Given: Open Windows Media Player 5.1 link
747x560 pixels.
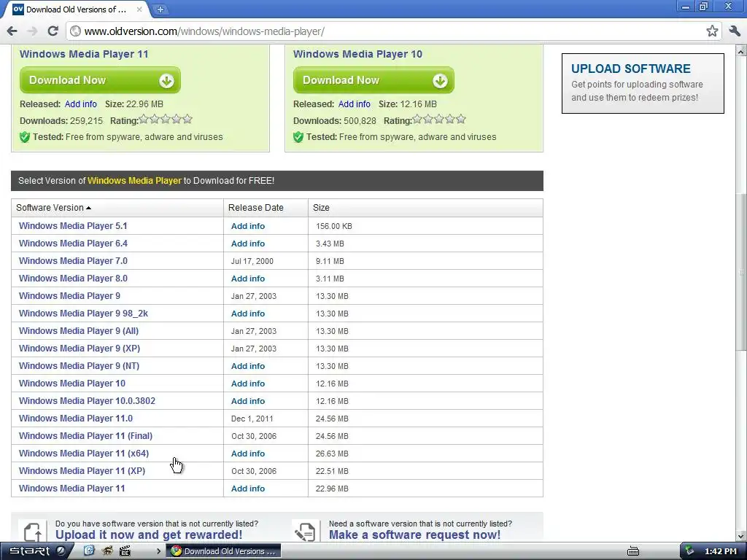Looking at the screenshot, I should pos(73,226).
